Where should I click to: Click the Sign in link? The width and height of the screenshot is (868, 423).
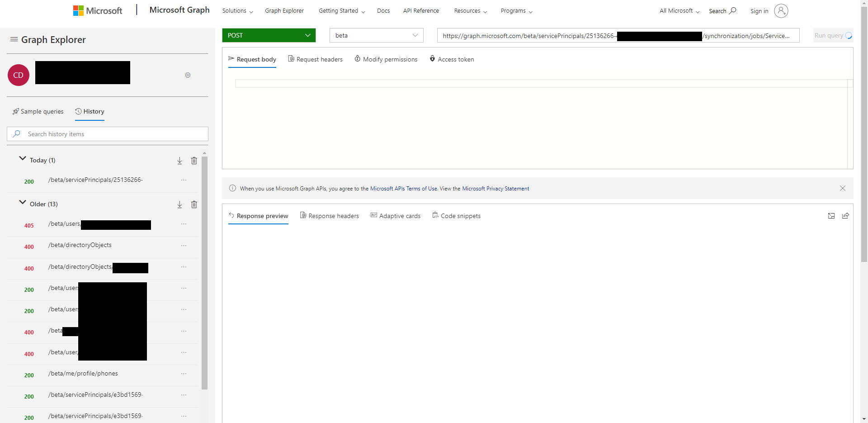(x=759, y=11)
